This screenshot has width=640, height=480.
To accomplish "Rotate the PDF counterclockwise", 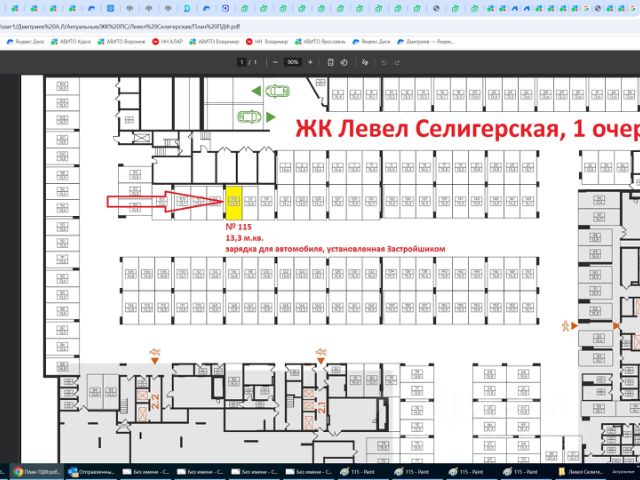I will [344, 62].
